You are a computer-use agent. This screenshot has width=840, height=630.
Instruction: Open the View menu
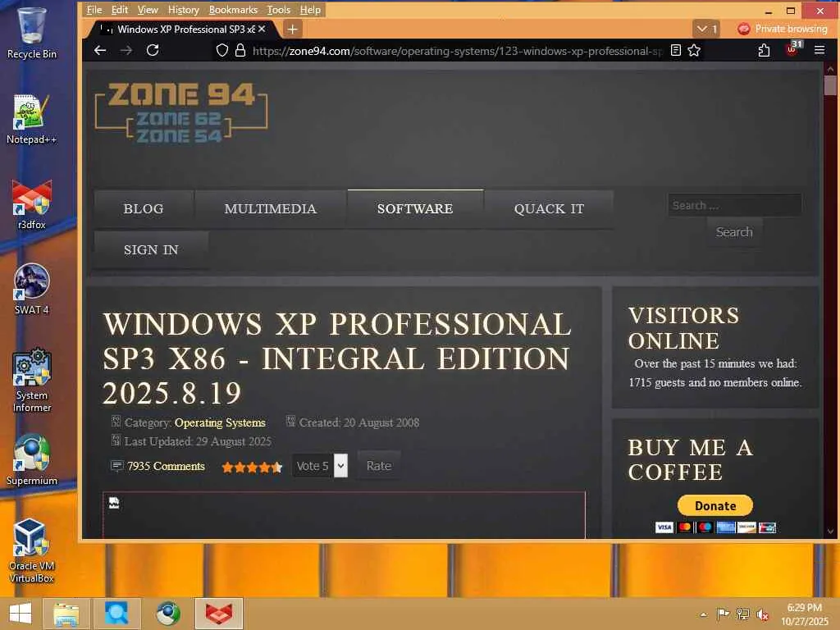coord(148,10)
